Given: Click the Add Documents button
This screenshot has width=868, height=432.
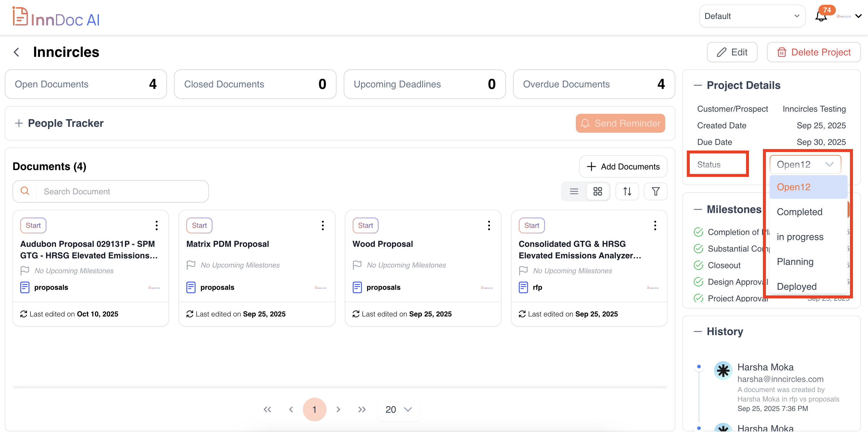Looking at the screenshot, I should (623, 167).
